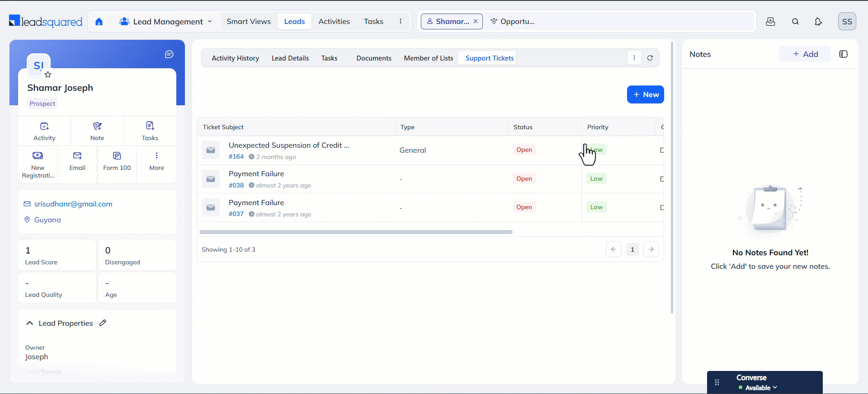
Task: Open ticket number #037
Action: [236, 214]
